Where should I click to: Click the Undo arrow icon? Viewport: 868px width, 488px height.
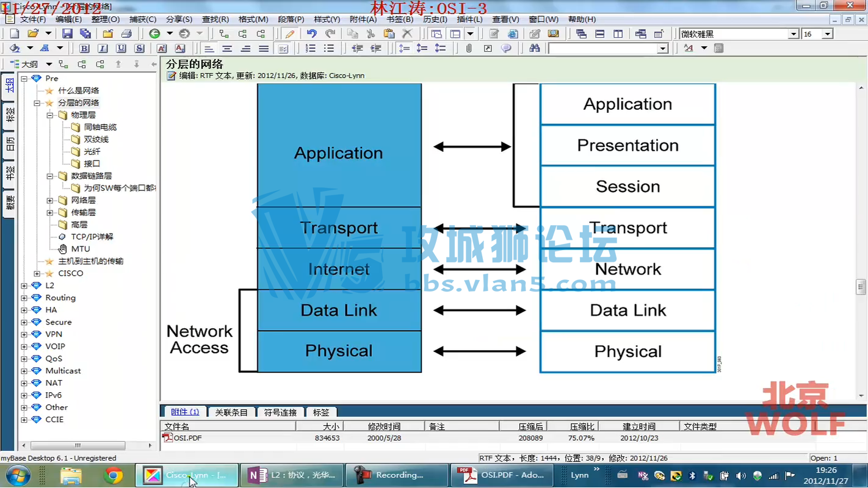(x=311, y=34)
